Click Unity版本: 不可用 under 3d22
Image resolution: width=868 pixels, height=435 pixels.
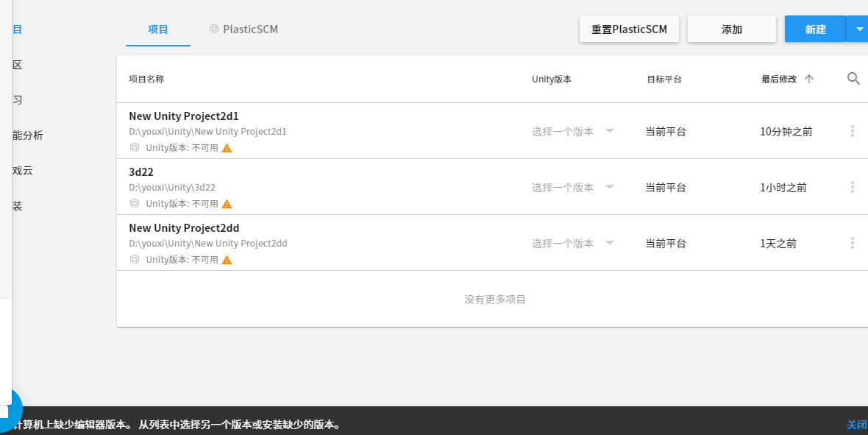182,204
